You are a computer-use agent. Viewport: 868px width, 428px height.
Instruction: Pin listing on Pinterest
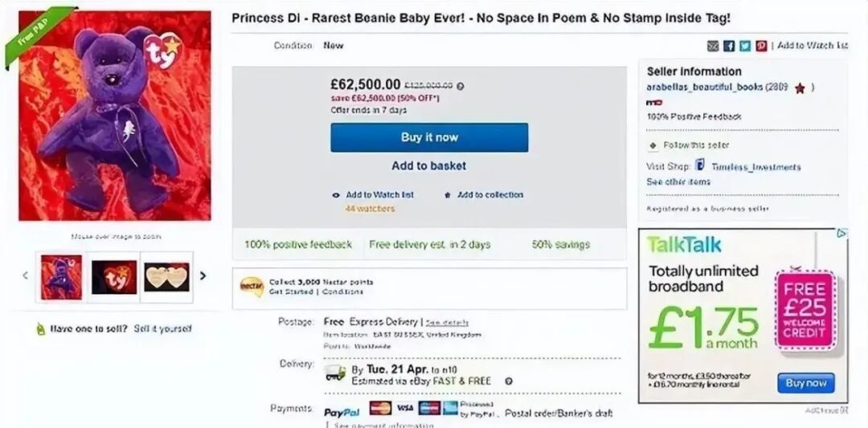coord(761,46)
